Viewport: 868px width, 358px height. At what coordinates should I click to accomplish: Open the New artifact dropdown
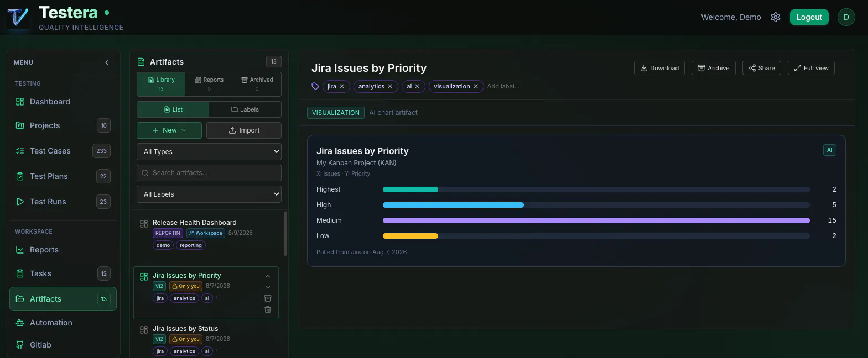coord(169,130)
